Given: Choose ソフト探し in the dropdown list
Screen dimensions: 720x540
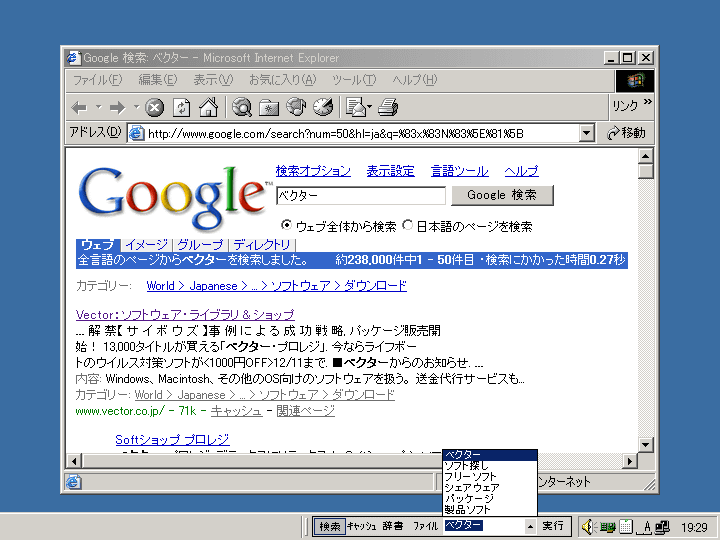Looking at the screenshot, I should click(x=489, y=466).
